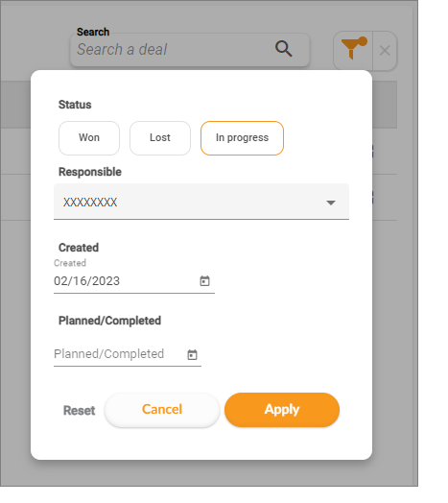The image size is (448, 503).
Task: Open the Responsible dropdown showing XXXXXXXX
Action: point(201,202)
